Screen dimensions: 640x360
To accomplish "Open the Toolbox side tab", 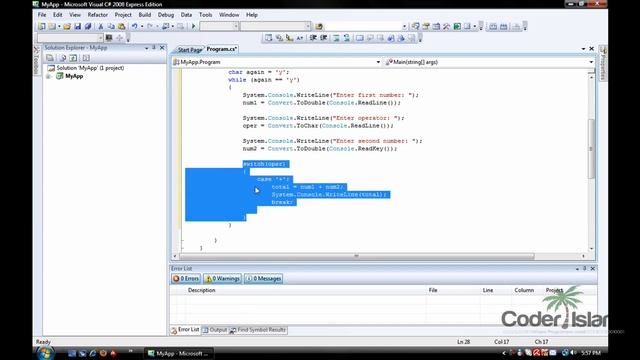I will pyautogui.click(x=37, y=61).
